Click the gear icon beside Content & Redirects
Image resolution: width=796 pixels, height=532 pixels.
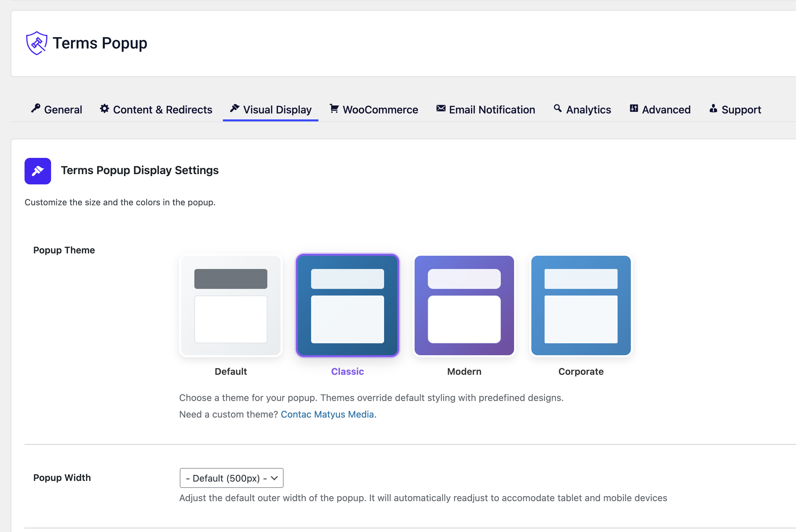tap(104, 108)
